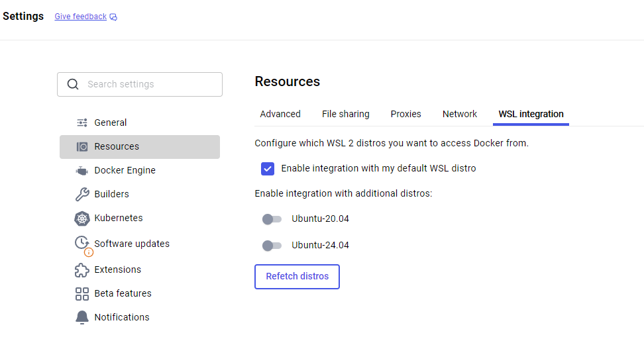Viewport: 644px width, 339px height.
Task: Click the Extensions puzzle piece icon
Action: pos(81,270)
